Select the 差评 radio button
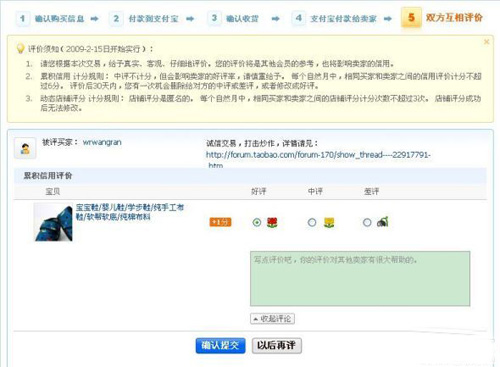Screen dimensions: 500x367 [x=367, y=222]
